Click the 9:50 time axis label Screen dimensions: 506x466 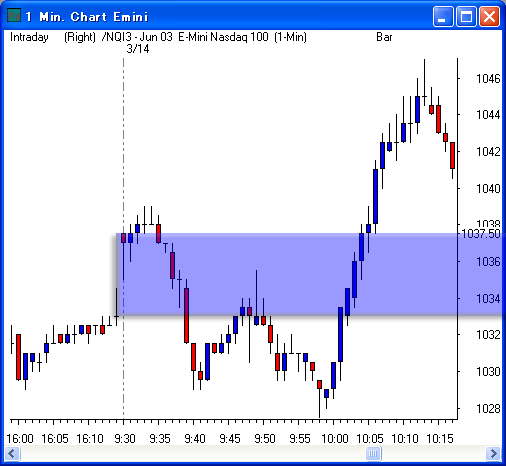coord(265,439)
